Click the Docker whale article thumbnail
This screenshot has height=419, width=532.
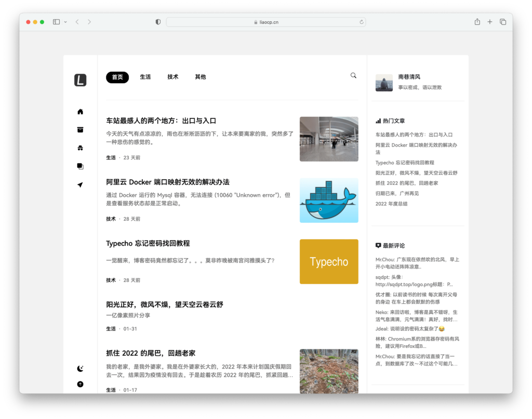tap(329, 200)
